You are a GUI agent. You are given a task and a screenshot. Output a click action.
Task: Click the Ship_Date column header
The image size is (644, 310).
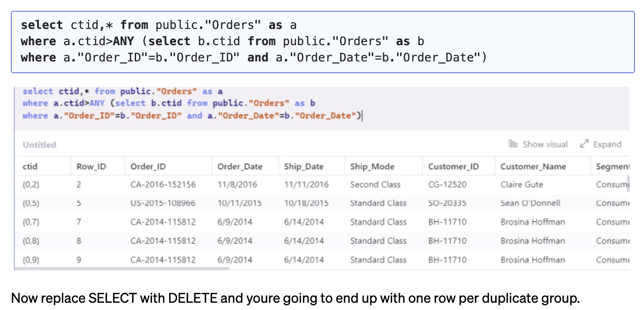click(x=303, y=166)
